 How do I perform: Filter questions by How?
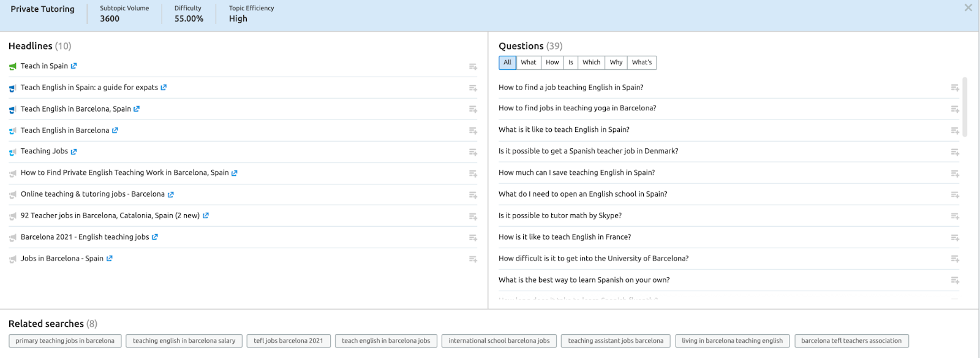pos(552,63)
